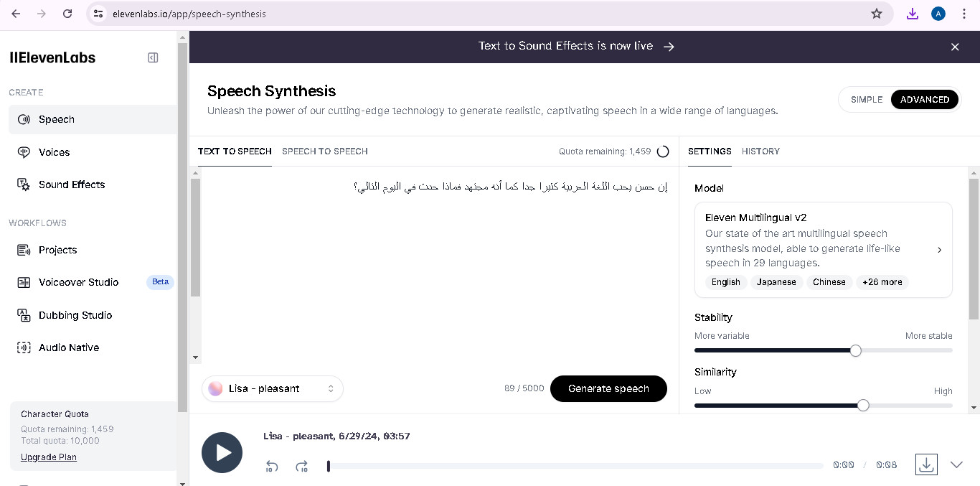Viewport: 980px width, 486px height.
Task: Skip back 10 seconds in audio player
Action: pyautogui.click(x=272, y=466)
